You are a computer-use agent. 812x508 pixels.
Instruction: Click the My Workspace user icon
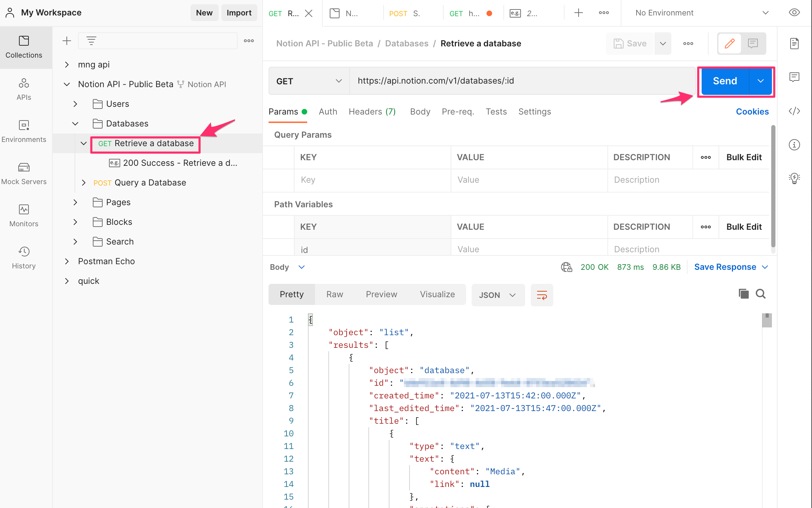pos(10,13)
